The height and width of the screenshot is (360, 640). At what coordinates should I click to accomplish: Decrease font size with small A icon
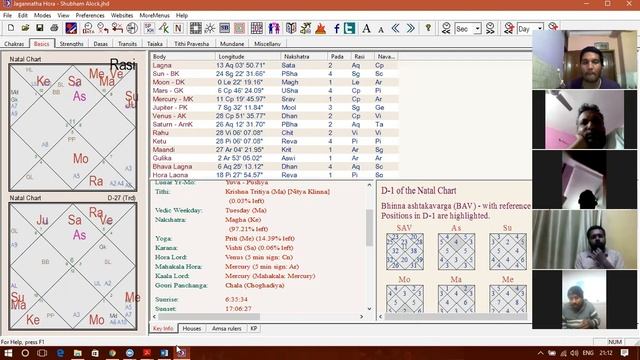(x=381, y=29)
